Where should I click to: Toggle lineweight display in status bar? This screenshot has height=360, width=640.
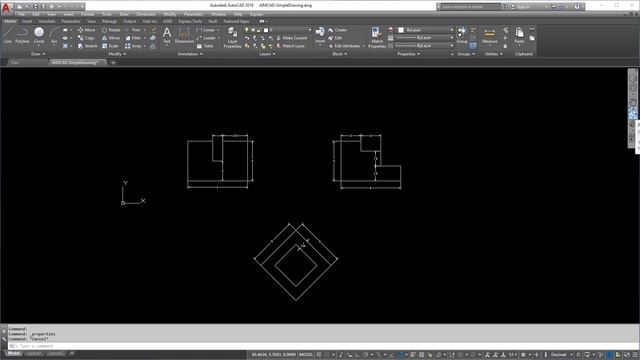(413, 355)
